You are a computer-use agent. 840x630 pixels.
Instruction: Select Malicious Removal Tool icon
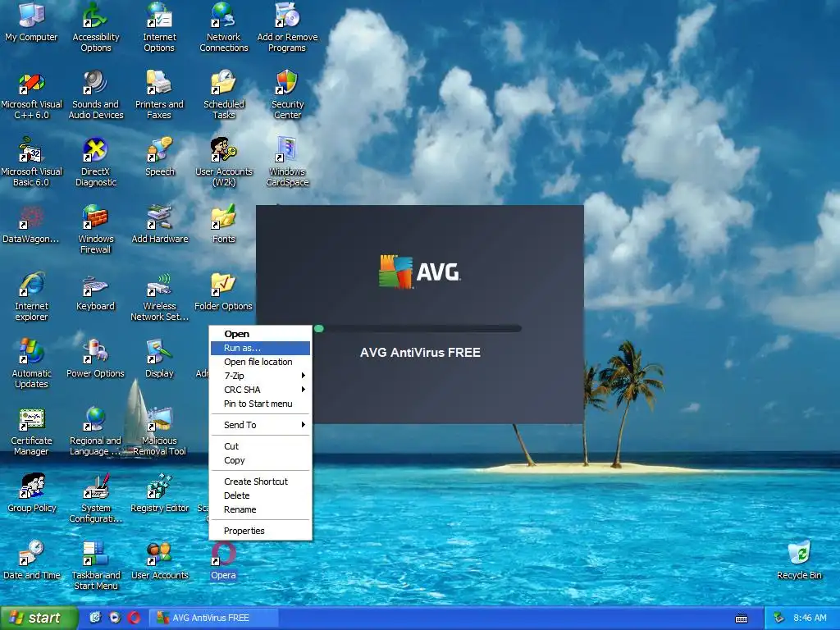point(159,431)
